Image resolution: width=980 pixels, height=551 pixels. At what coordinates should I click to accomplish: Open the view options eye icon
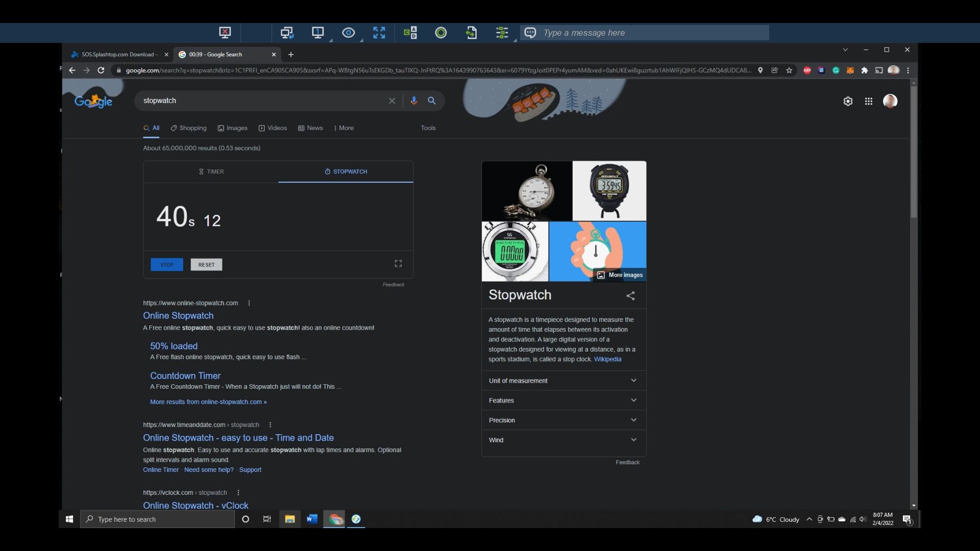tap(348, 32)
